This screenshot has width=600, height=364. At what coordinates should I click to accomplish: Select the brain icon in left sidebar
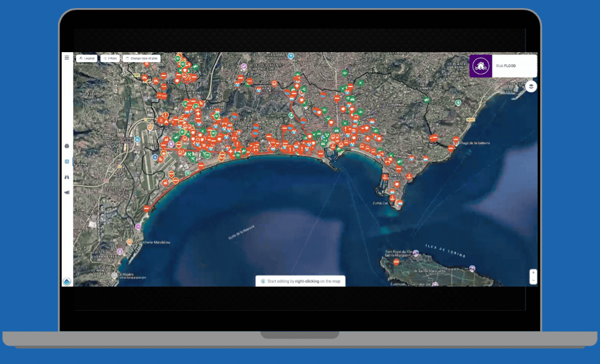click(x=67, y=146)
